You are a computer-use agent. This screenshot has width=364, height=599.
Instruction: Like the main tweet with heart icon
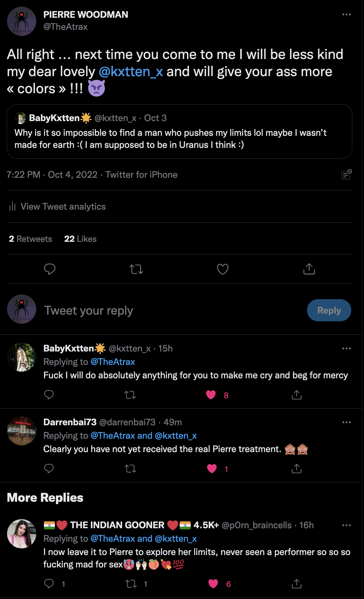tap(223, 269)
